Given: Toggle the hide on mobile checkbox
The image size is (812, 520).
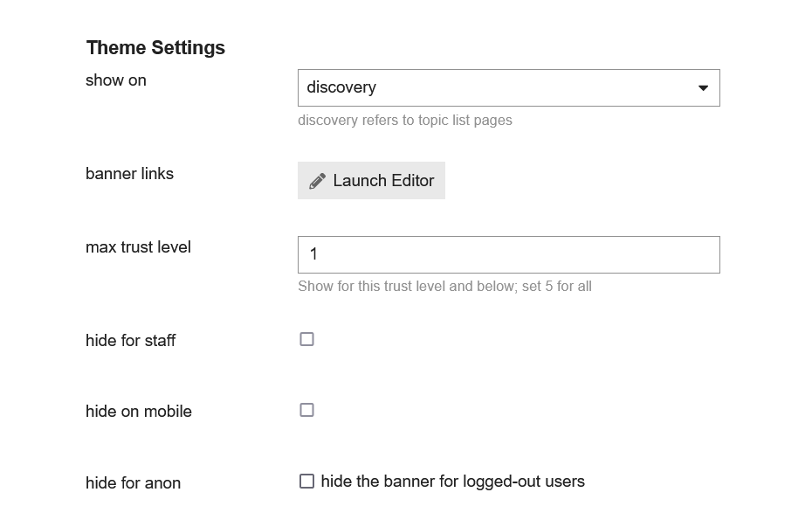Looking at the screenshot, I should click(306, 410).
